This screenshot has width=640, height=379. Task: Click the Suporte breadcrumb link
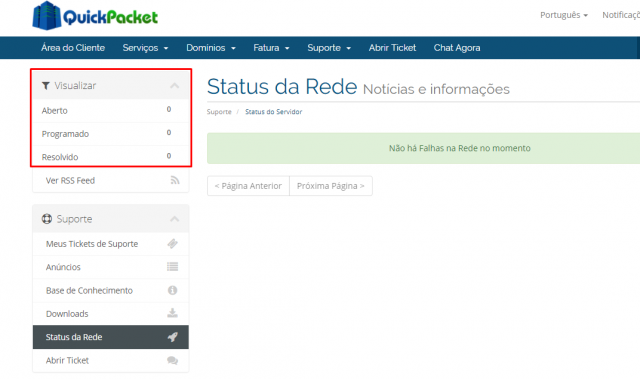tap(219, 112)
